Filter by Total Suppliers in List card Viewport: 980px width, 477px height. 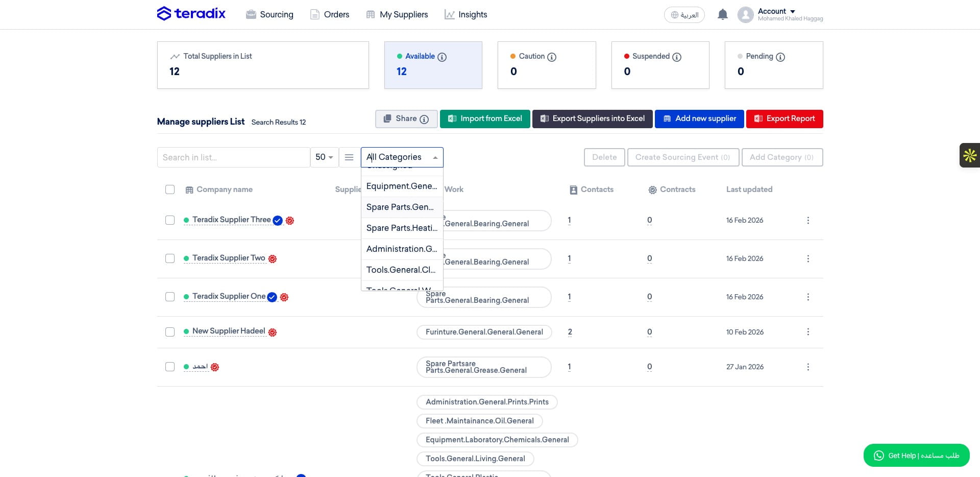pos(263,65)
